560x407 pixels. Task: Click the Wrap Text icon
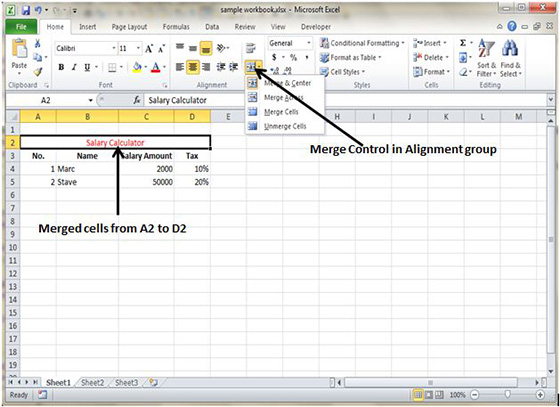[x=251, y=48]
